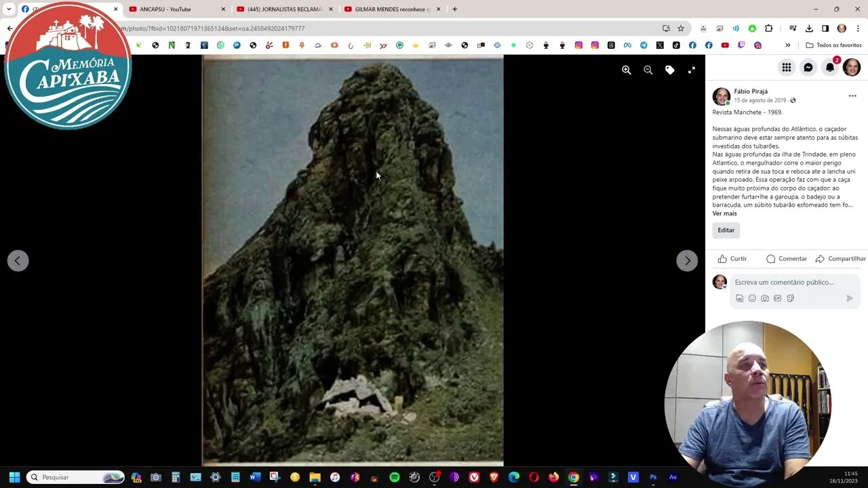The image size is (868, 488).
Task: Comment with an avatar sticker
Action: (739, 298)
